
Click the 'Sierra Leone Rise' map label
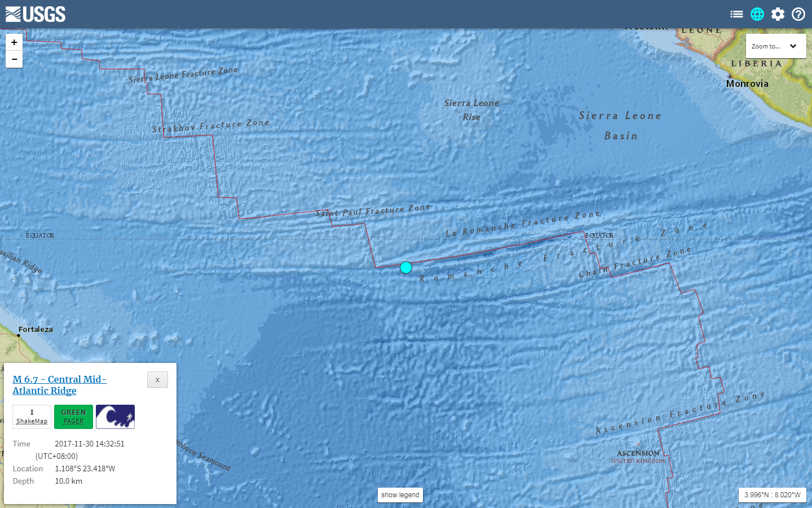(x=471, y=110)
